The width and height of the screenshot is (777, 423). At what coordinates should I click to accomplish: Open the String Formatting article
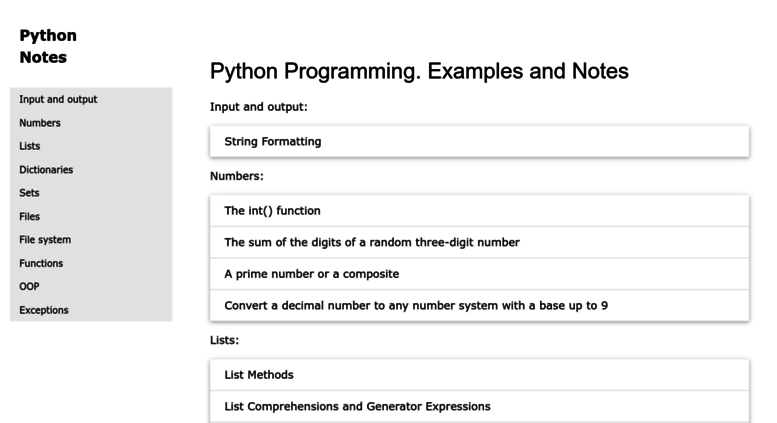tap(479, 142)
